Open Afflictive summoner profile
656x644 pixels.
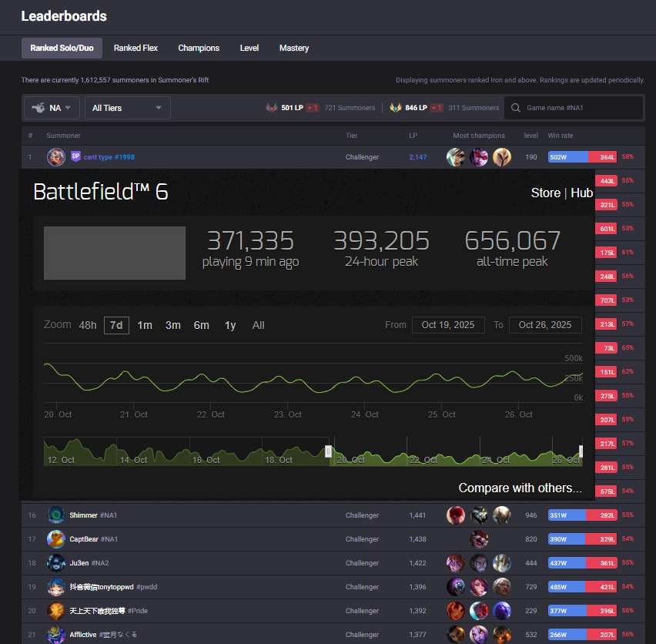click(103, 635)
